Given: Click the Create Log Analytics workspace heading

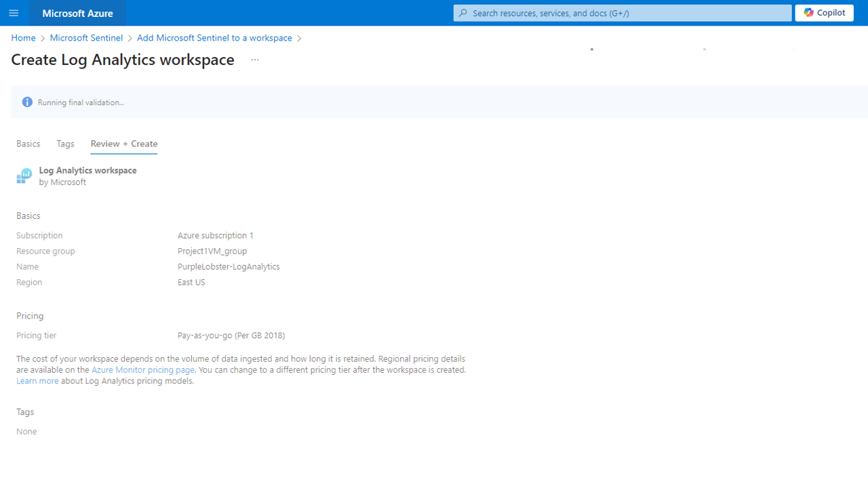Looking at the screenshot, I should point(123,60).
